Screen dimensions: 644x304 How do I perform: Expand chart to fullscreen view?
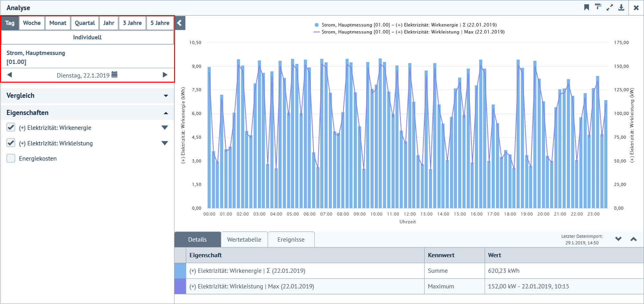[x=610, y=7]
